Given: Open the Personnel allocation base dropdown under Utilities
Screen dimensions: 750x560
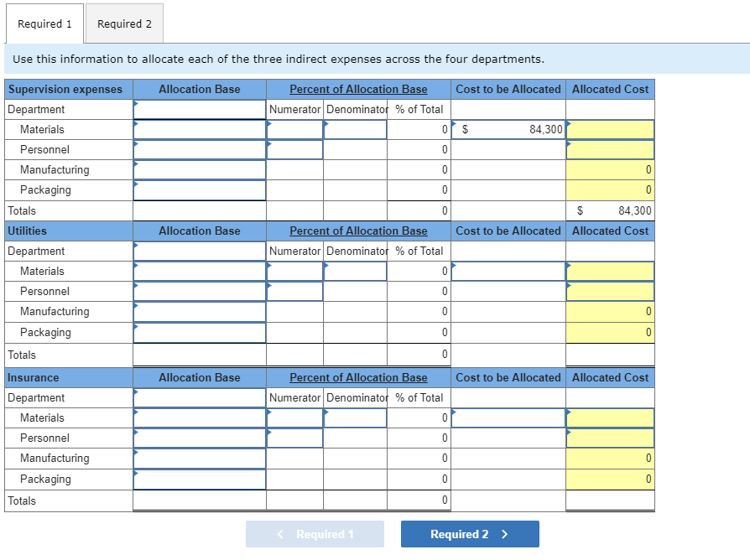Looking at the screenshot, I should (199, 291).
